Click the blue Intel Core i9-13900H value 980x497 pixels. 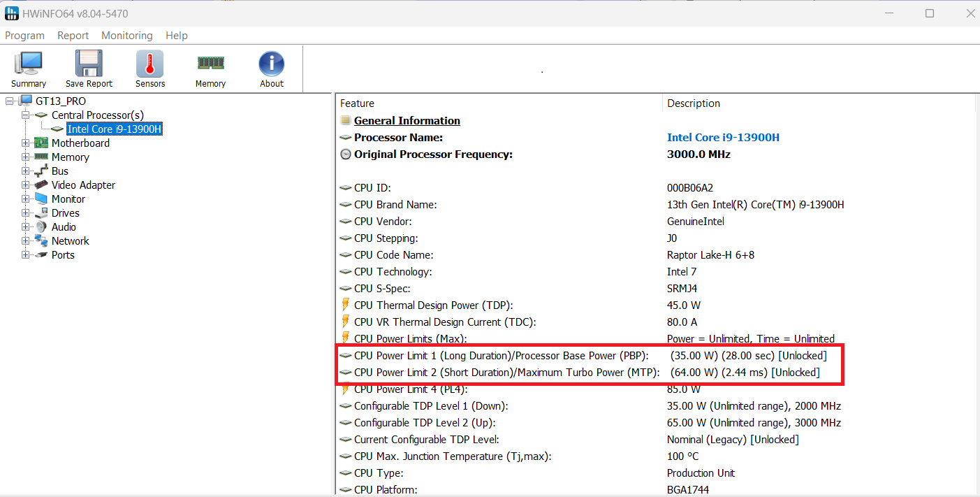(723, 137)
